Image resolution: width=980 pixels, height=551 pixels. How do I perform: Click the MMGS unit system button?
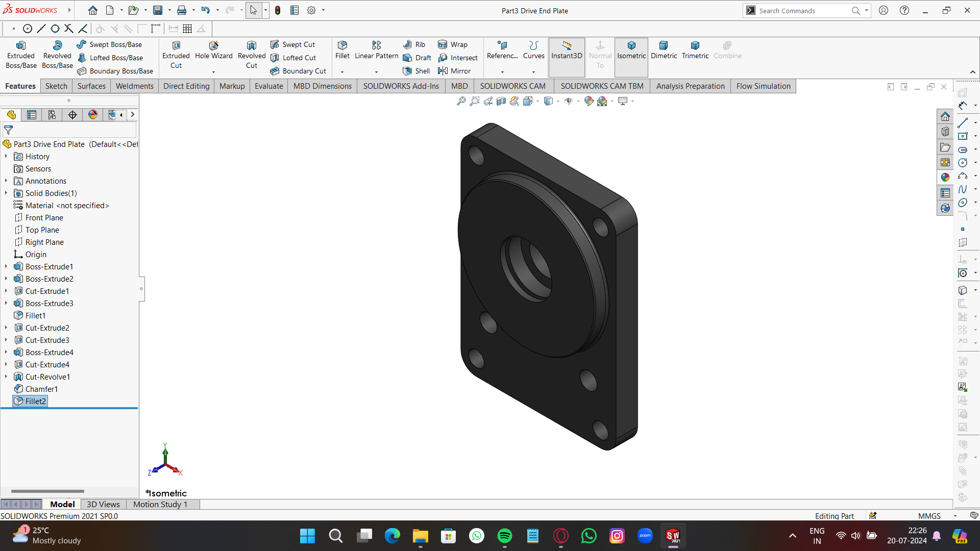pos(929,516)
